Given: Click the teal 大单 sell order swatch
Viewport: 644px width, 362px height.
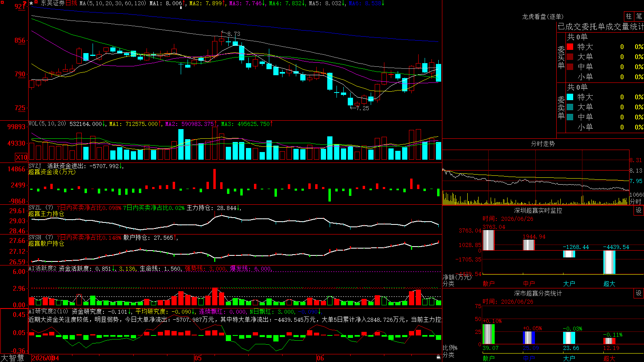Looking at the screenshot, I should (x=570, y=107).
